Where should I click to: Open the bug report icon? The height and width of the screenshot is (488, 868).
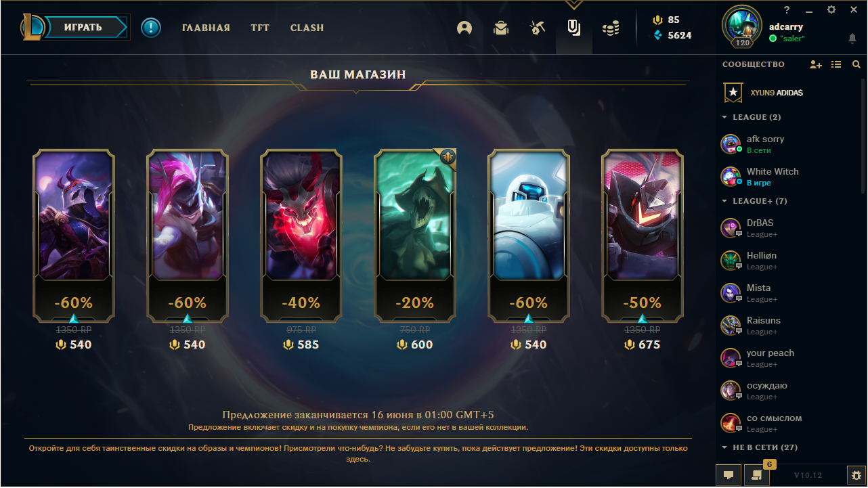(x=856, y=475)
